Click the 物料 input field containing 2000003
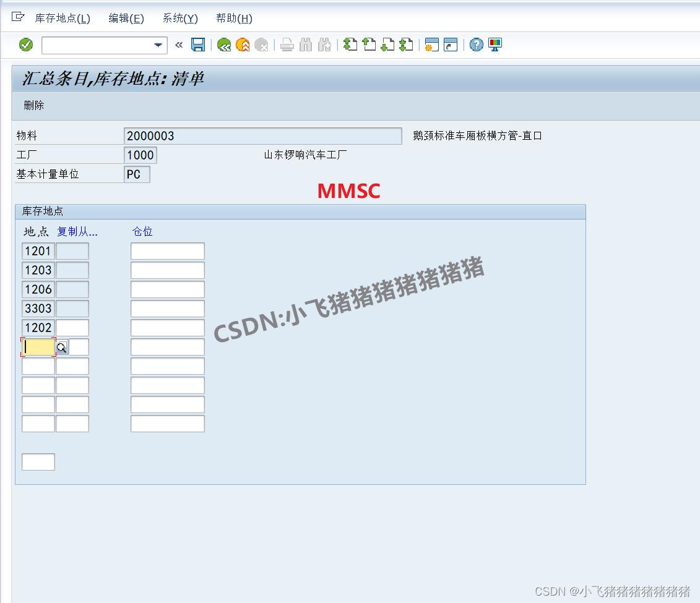700x603 pixels. pyautogui.click(x=260, y=135)
